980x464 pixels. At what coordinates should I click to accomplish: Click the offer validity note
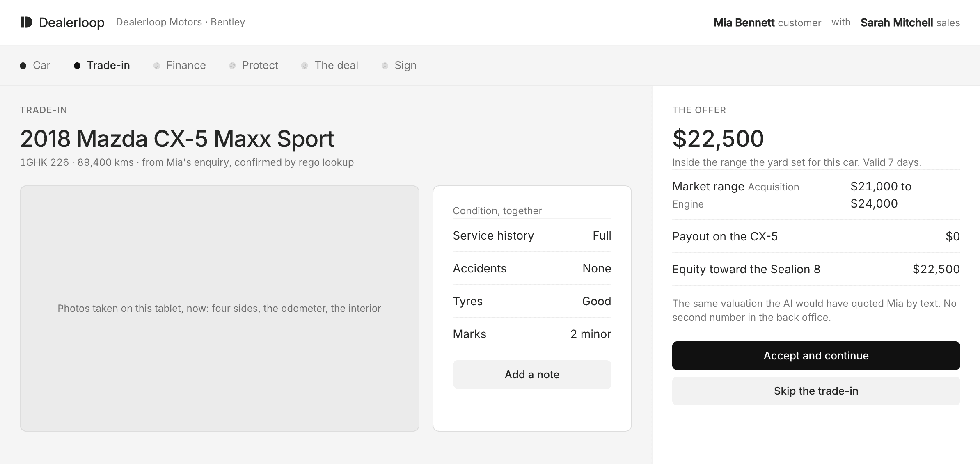pyautogui.click(x=797, y=162)
